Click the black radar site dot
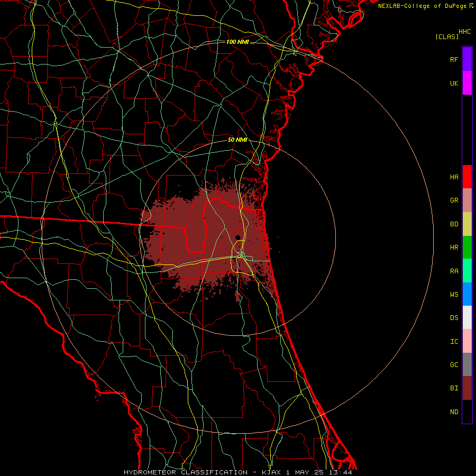This screenshot has height=476, width=476. [x=237, y=237]
